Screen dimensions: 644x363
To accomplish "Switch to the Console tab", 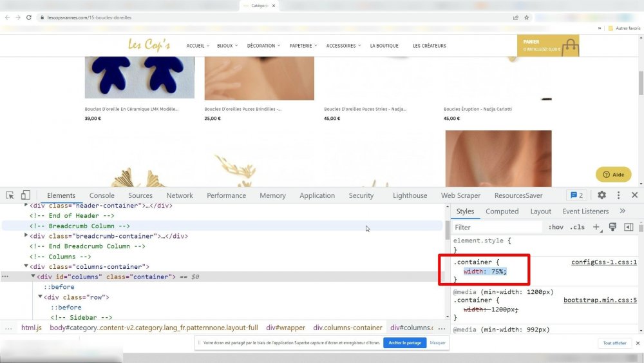I will coord(102,195).
